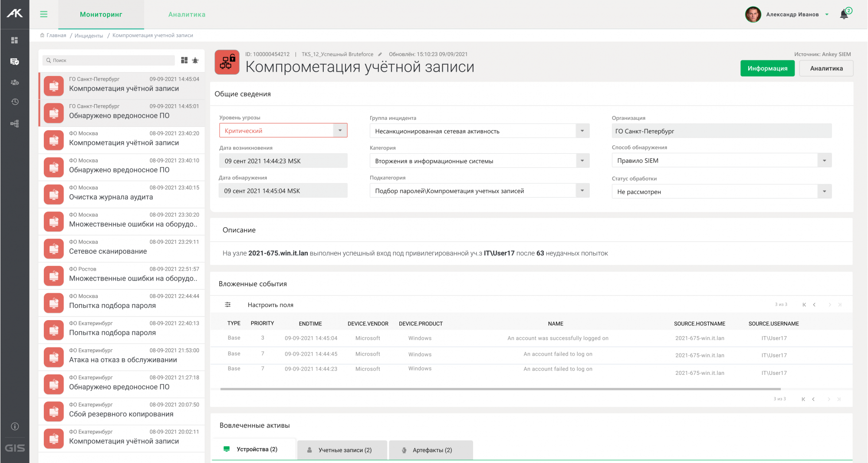
Task: Click the history clock icon in sidebar
Action: coord(15,102)
